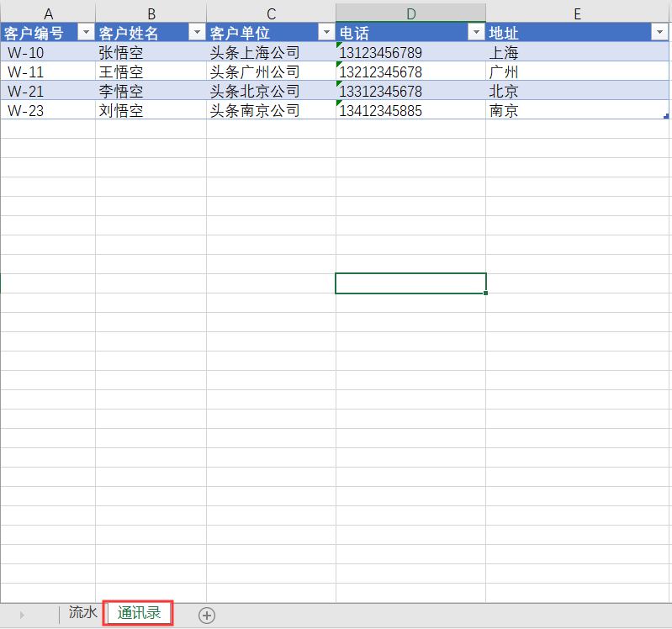The width and height of the screenshot is (672, 629).
Task: Click the fill handle of the selected cell
Action: 485,293
